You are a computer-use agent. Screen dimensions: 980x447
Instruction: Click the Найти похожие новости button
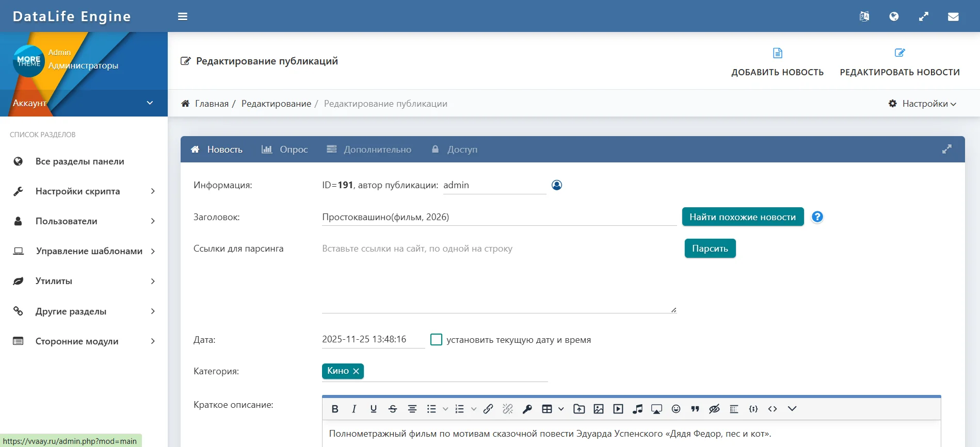tap(743, 217)
